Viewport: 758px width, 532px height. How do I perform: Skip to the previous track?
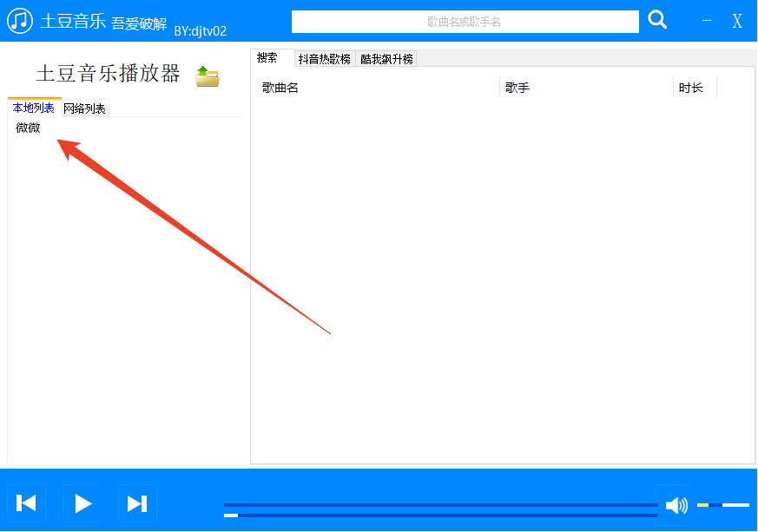coord(26,503)
